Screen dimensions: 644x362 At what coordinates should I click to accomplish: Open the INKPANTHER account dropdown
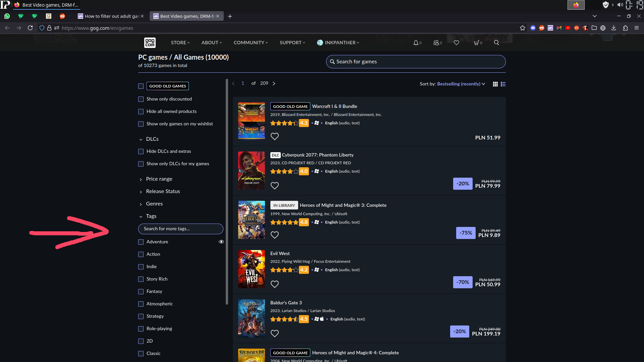coord(338,43)
